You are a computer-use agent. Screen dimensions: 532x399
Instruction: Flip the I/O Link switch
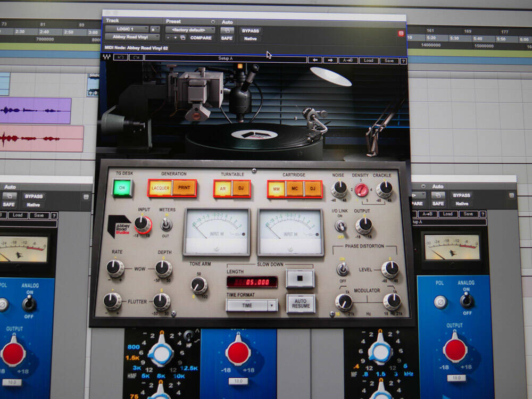(340, 226)
